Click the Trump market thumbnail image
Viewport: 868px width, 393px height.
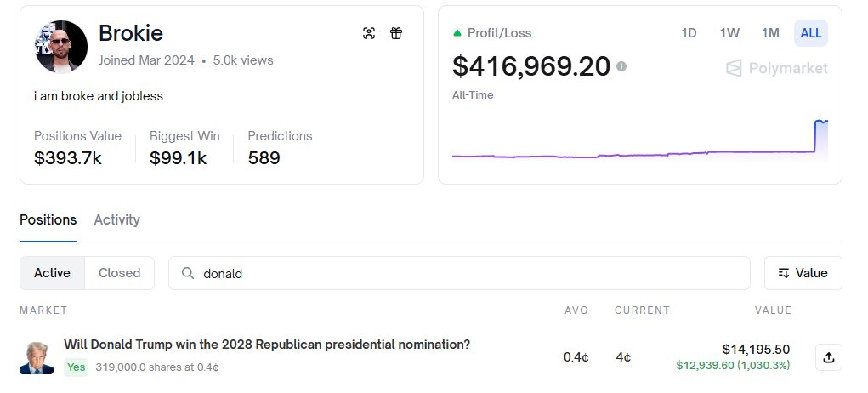[37, 358]
